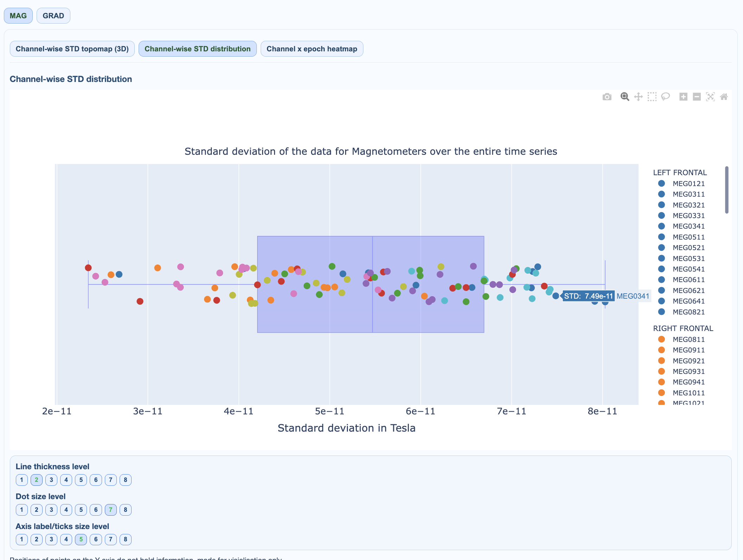Click the Zoom in plus icon
Viewport: 743px width, 560px height.
[x=683, y=97]
